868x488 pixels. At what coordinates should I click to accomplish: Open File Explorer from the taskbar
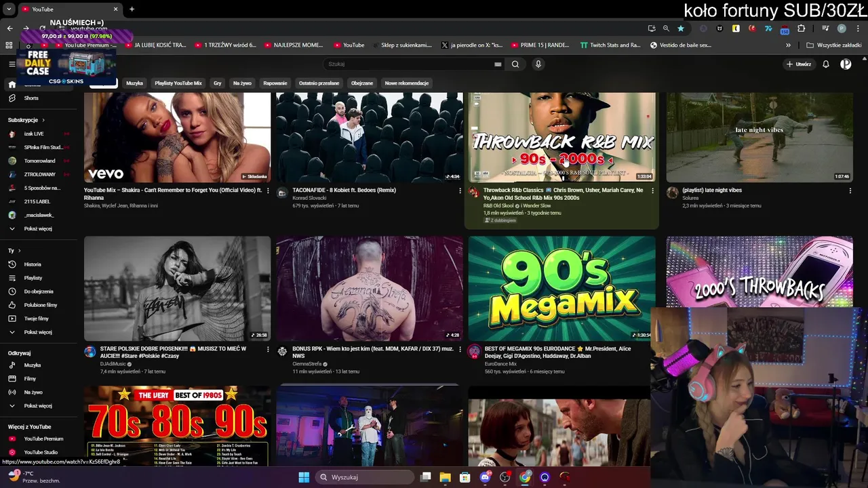pyautogui.click(x=446, y=477)
